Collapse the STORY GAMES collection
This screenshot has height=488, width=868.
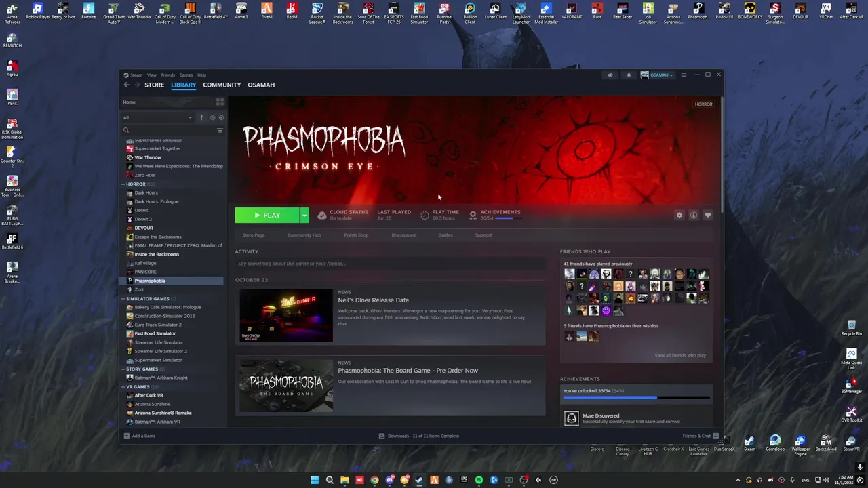124,369
